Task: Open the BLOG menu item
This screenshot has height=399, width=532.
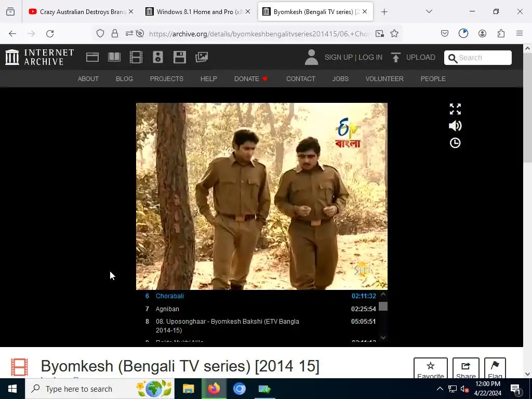Action: (124, 79)
